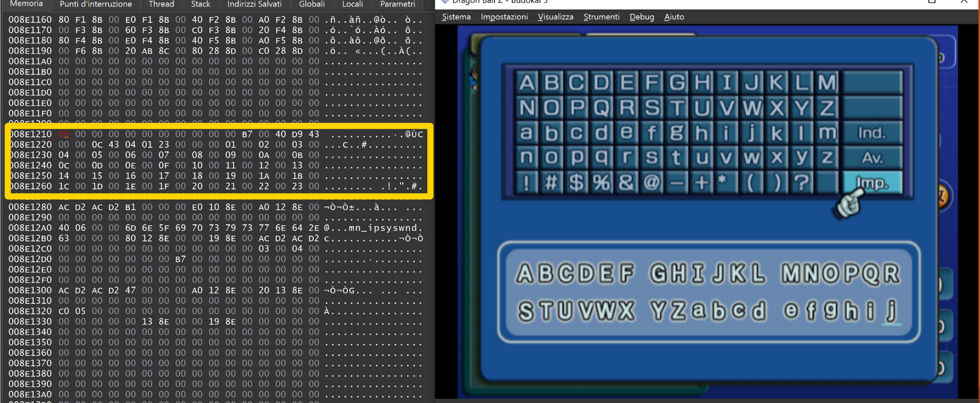Choose the # symbol key

pos(551,182)
